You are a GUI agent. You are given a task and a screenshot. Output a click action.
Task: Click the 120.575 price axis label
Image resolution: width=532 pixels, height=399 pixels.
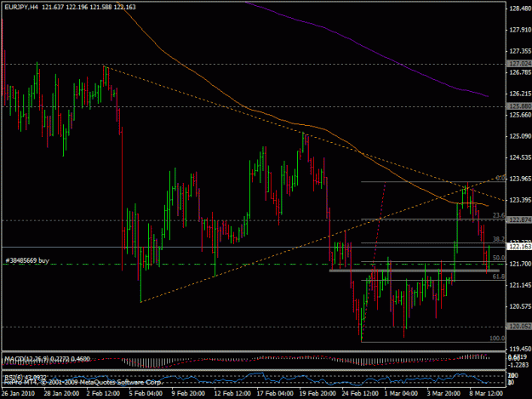520,306
